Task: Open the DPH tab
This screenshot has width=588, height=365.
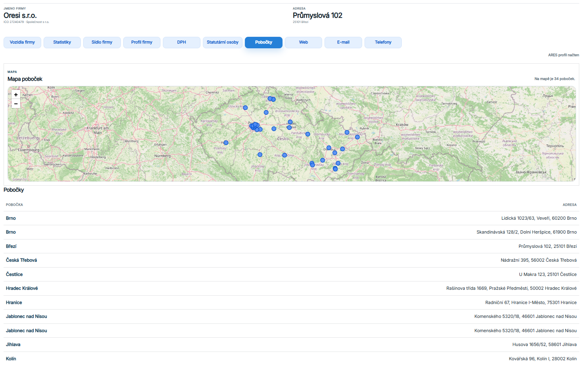Action: [181, 42]
